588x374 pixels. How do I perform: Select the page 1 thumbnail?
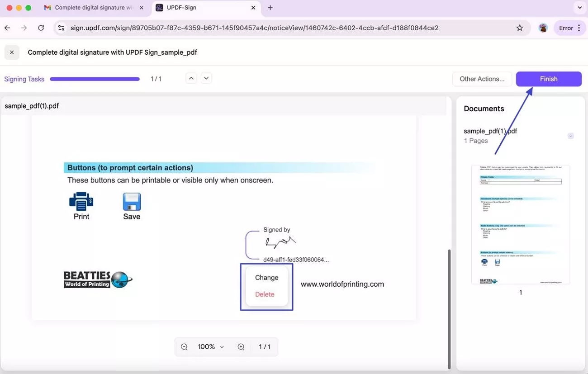520,224
